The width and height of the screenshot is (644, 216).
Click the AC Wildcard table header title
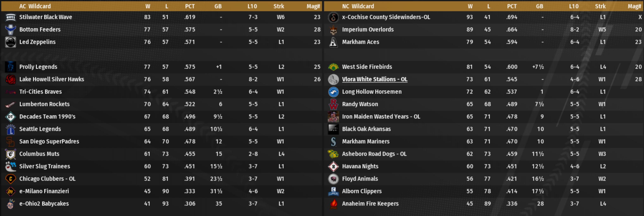tap(35, 6)
